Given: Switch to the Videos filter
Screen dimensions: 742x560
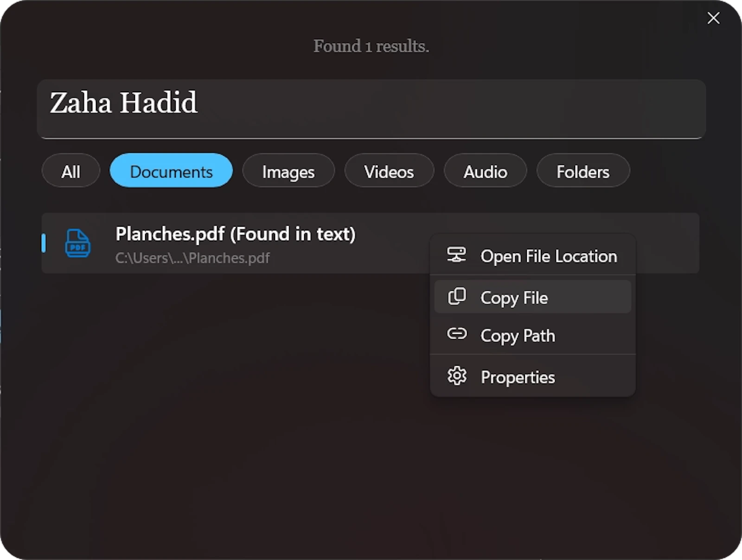Looking at the screenshot, I should tap(389, 171).
